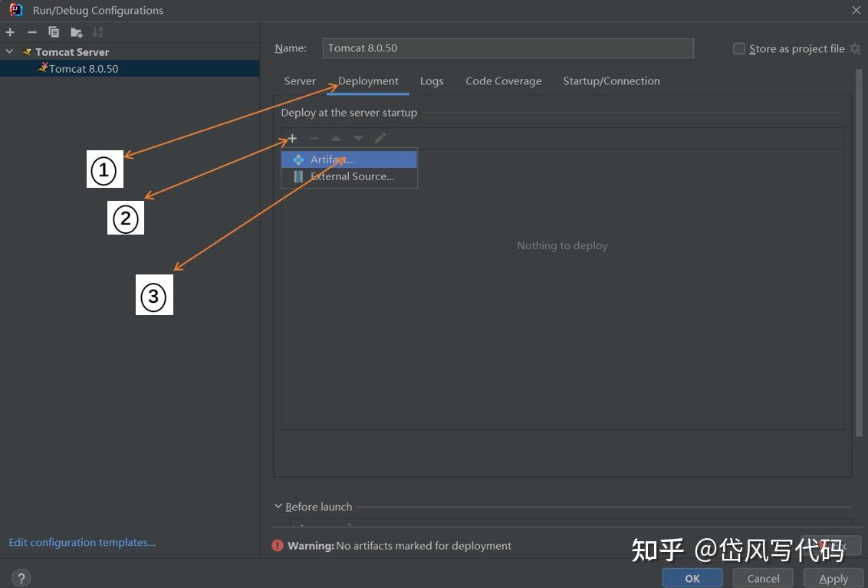
Task: Select External Source from the popup
Action: [352, 176]
